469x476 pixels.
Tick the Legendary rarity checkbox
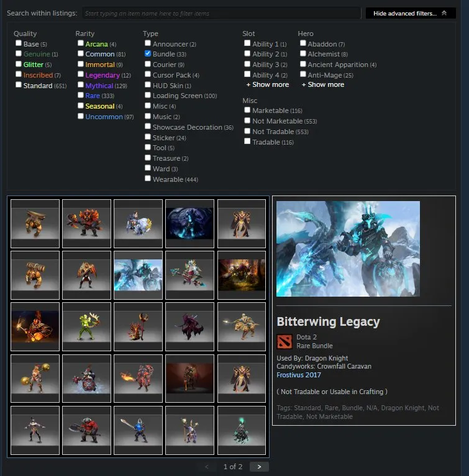81,74
